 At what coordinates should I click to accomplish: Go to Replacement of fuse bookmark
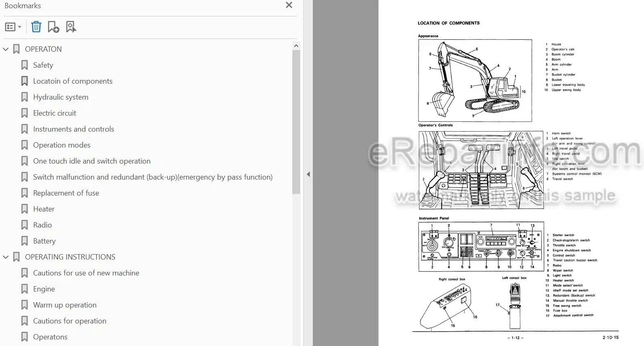[x=66, y=193]
